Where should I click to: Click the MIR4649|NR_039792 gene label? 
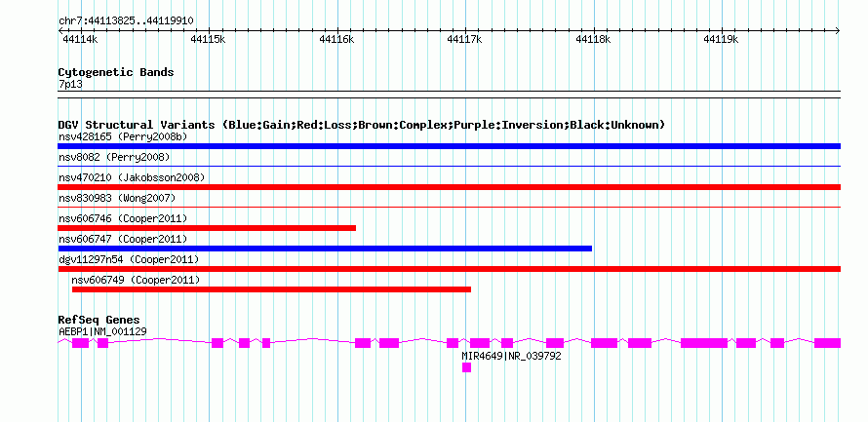pos(511,356)
